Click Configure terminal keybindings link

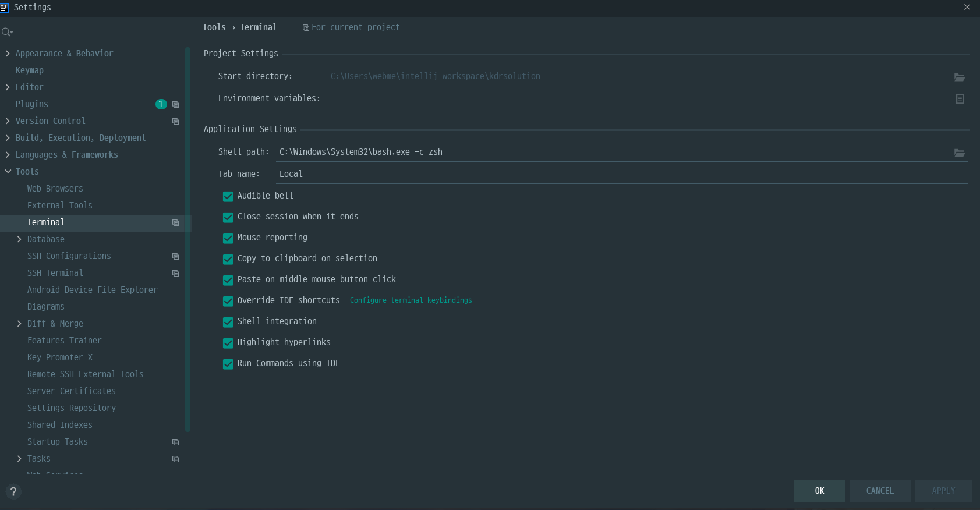(x=411, y=300)
